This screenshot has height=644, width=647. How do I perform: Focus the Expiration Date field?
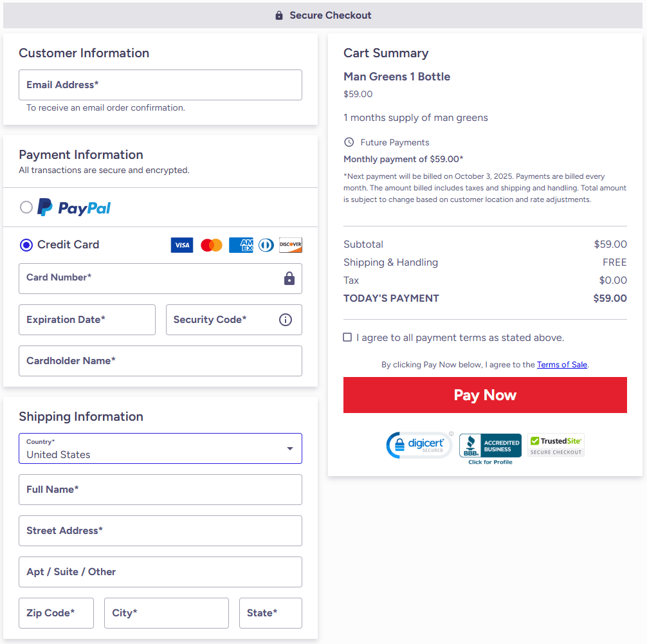[x=87, y=320]
